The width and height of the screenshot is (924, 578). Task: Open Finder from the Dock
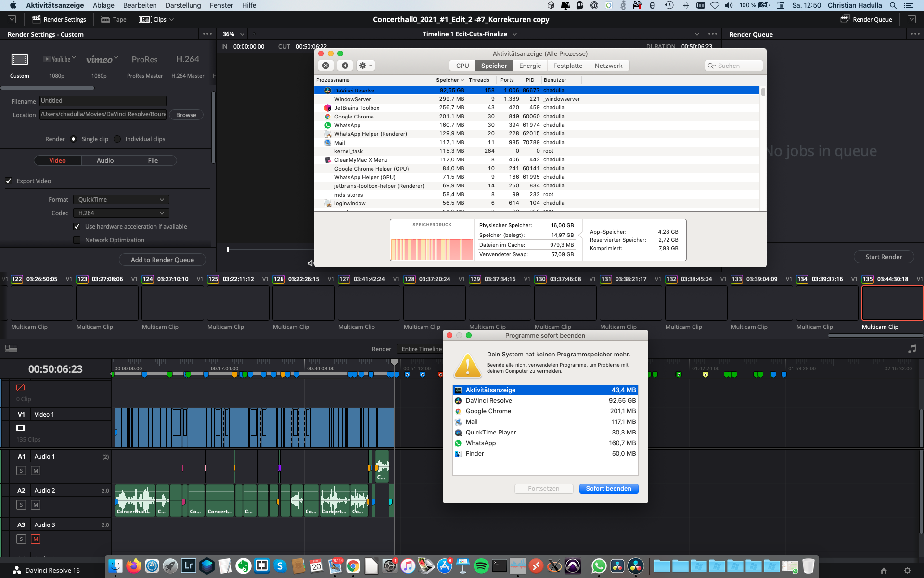(x=115, y=566)
